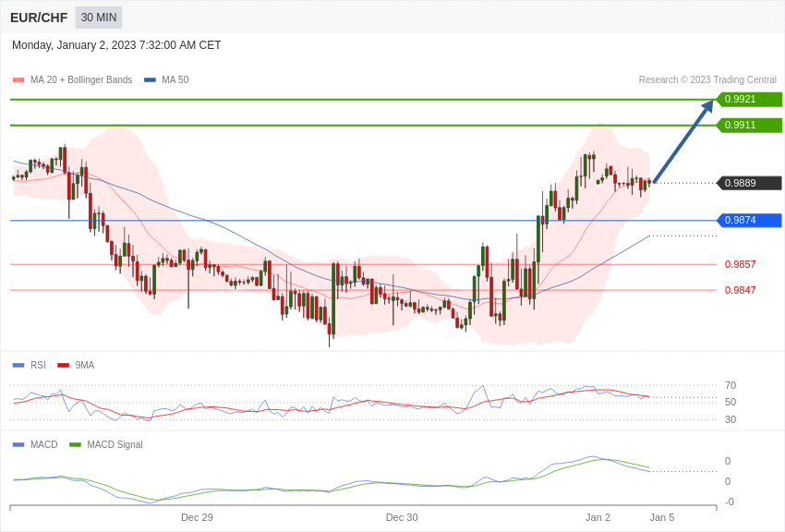785x532 pixels.
Task: Click the Dec 30 date axis label
Action: pos(402,517)
